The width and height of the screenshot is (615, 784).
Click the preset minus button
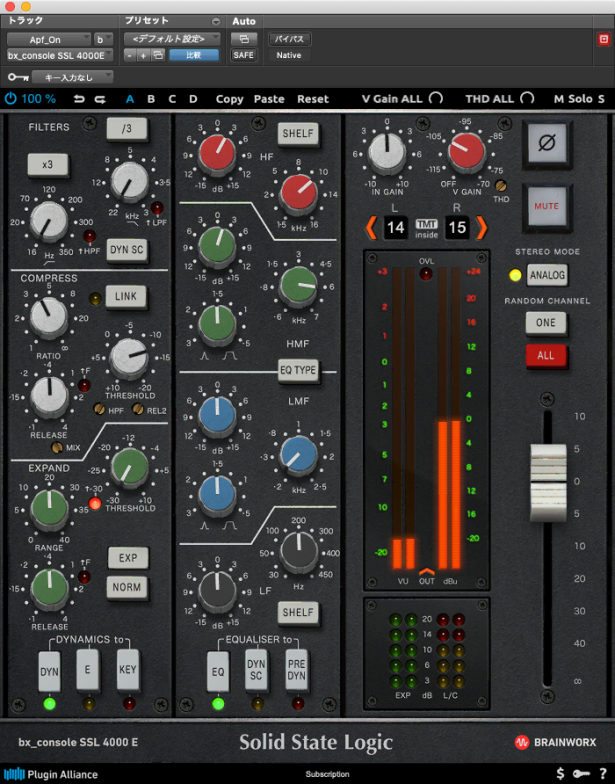[130, 56]
